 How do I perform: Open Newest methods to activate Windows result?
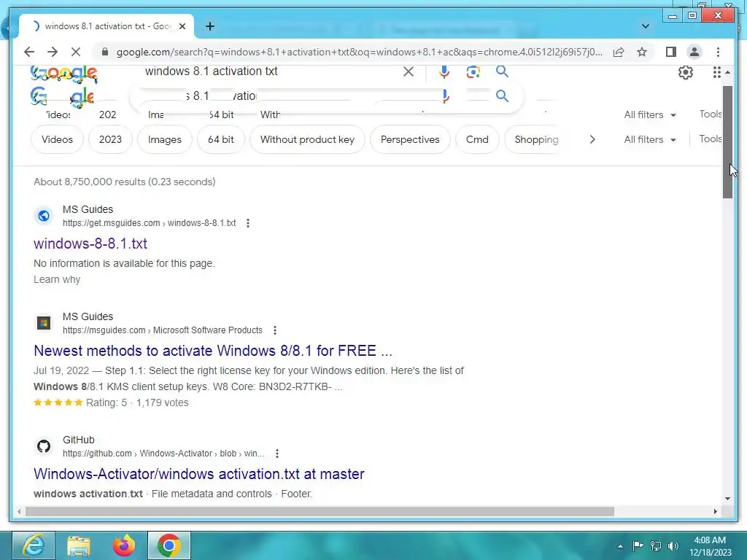tap(213, 351)
